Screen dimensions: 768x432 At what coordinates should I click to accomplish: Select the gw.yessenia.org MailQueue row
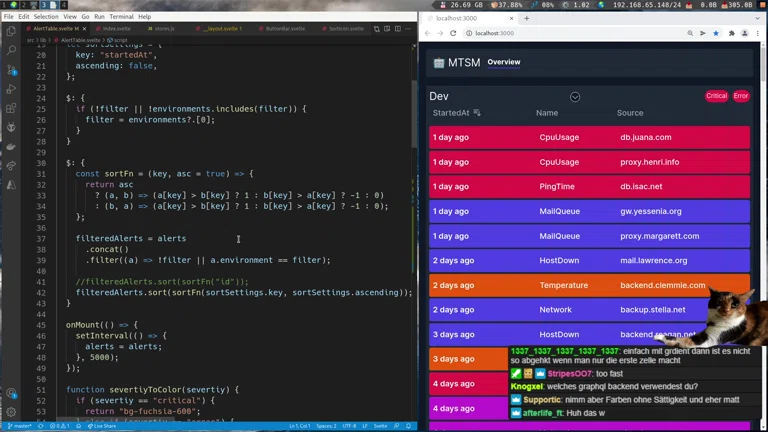click(589, 212)
